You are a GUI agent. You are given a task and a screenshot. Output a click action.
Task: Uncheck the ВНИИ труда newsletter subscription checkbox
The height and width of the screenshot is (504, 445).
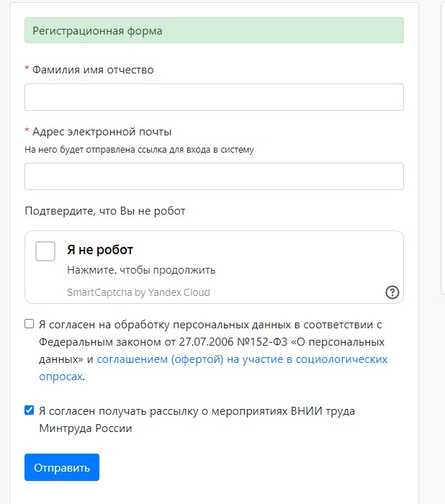(x=30, y=410)
